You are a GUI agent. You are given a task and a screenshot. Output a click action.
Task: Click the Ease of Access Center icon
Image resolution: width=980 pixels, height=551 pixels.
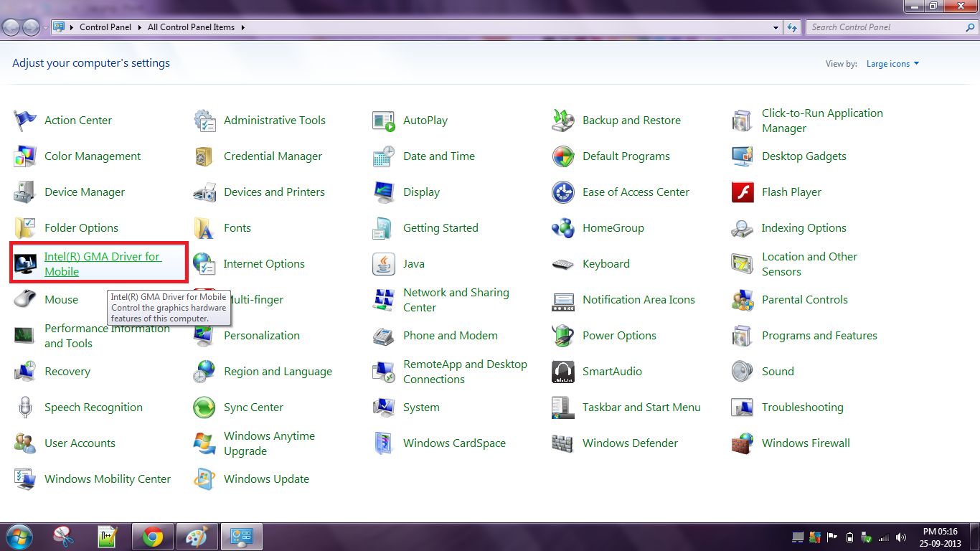tap(563, 192)
